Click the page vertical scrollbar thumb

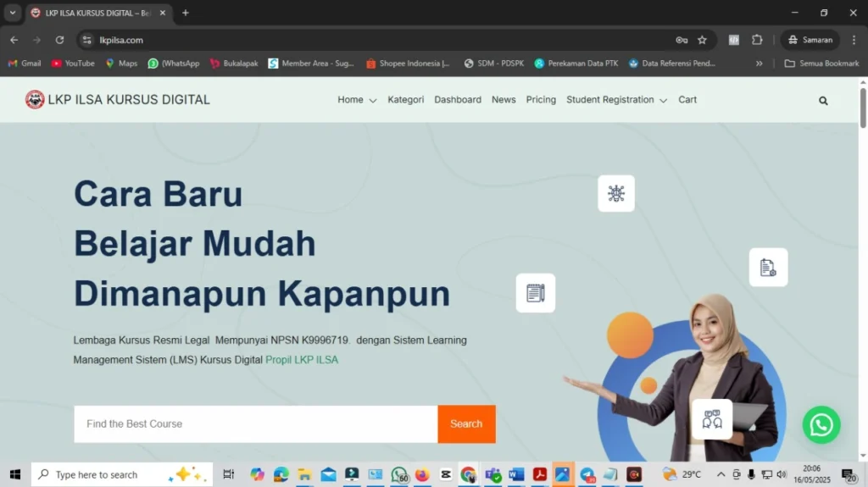click(x=863, y=108)
